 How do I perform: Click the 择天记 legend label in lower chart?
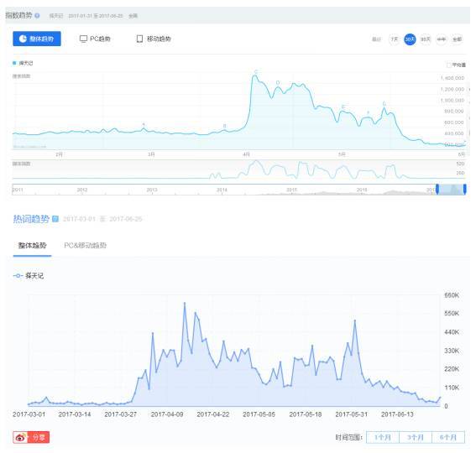34,276
